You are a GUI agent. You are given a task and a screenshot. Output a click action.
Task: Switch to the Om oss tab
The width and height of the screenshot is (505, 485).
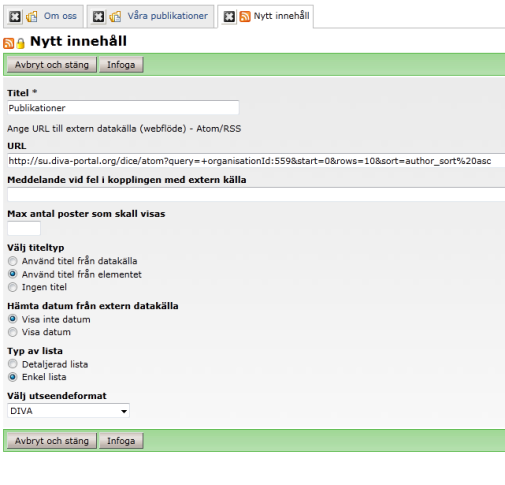click(60, 16)
